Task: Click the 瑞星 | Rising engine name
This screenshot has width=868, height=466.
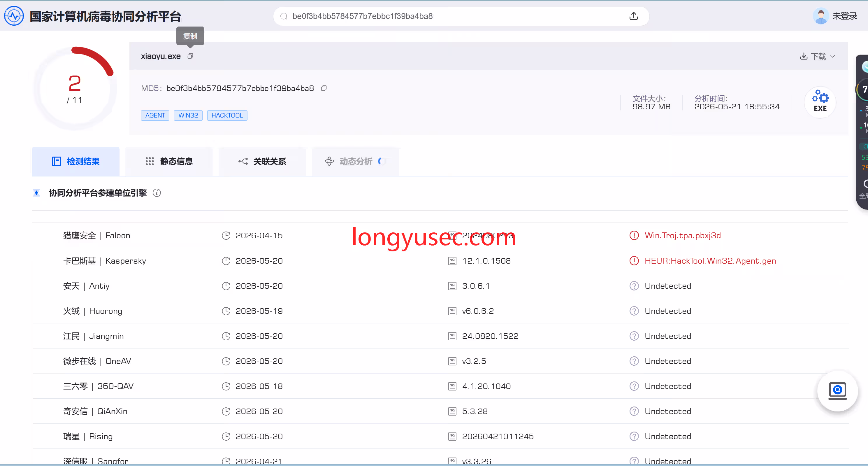Action: (x=88, y=436)
